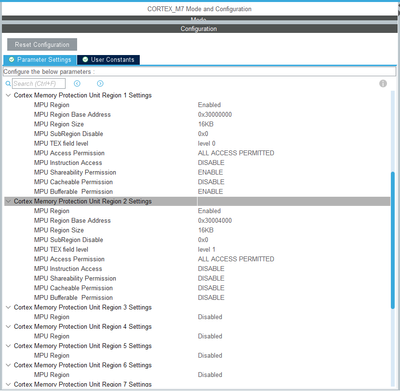Image resolution: width=400 pixels, height=392 pixels.
Task: Select Region 1 MPU Region Enabled value
Action: pyautogui.click(x=209, y=105)
